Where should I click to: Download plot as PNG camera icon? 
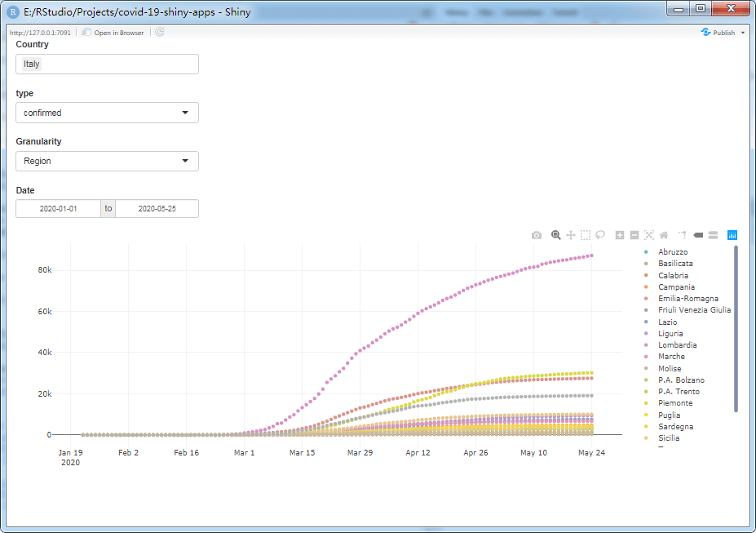536,235
